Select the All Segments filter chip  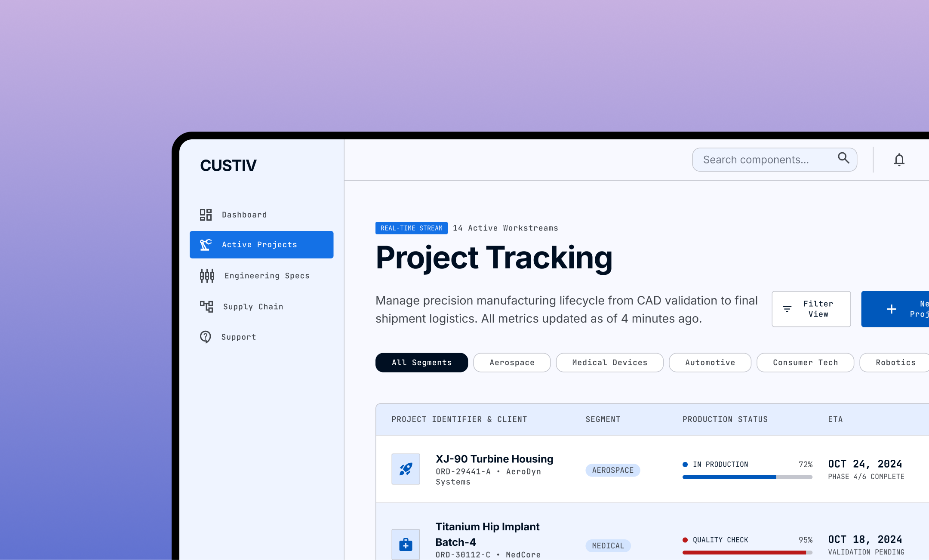click(421, 363)
